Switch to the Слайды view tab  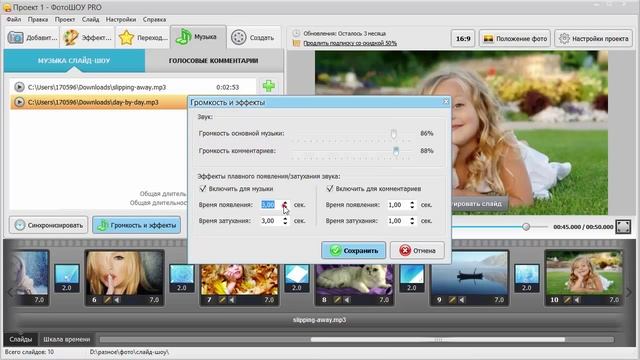click(20, 339)
